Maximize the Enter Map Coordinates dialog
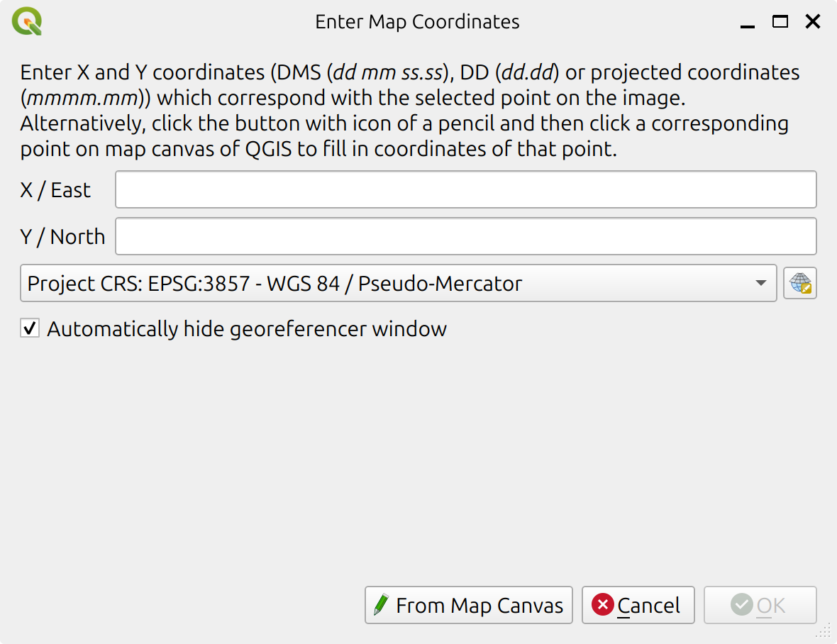837x644 pixels. pyautogui.click(x=779, y=22)
